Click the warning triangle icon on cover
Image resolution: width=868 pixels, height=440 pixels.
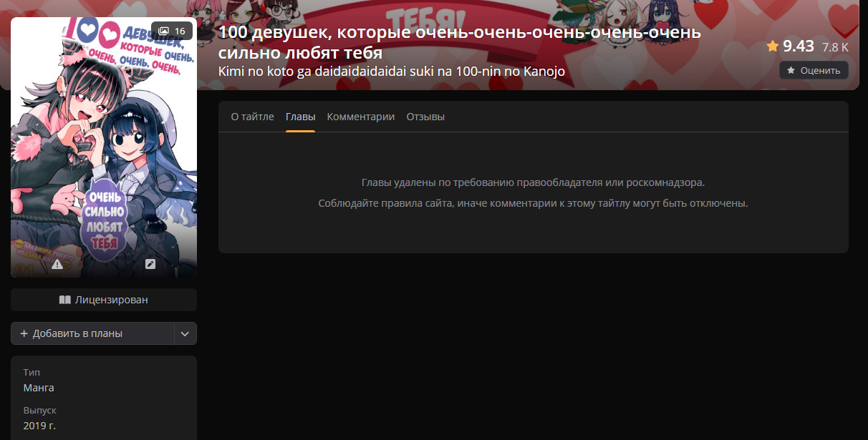pos(57,264)
